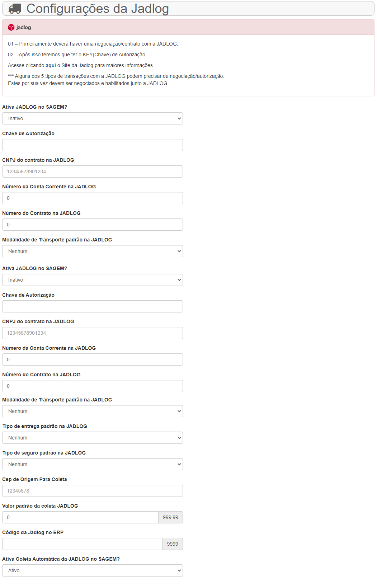Open the 'aqui' link to the Jadlog site

[51, 65]
